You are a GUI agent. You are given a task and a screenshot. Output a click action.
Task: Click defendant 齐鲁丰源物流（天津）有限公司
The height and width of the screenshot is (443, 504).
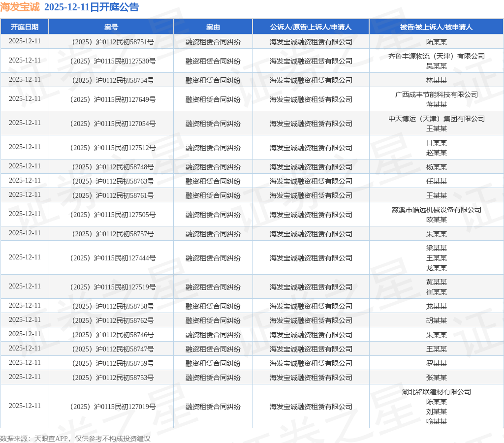[436, 56]
